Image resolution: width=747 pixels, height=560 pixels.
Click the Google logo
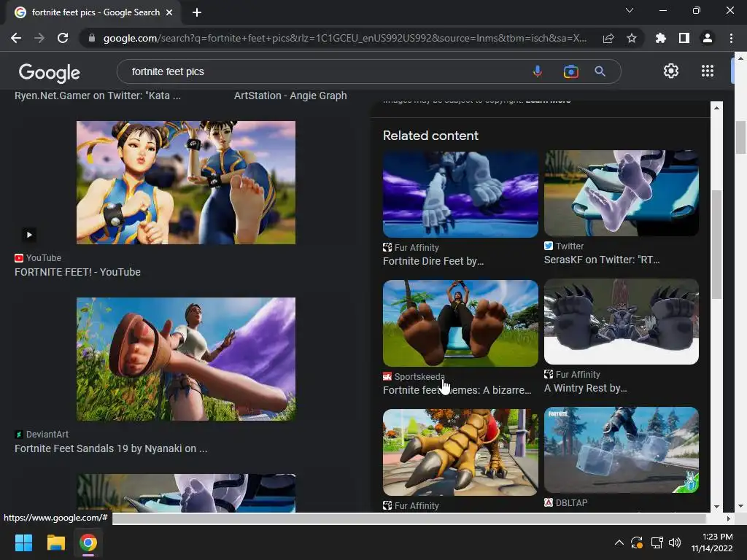[50, 72]
